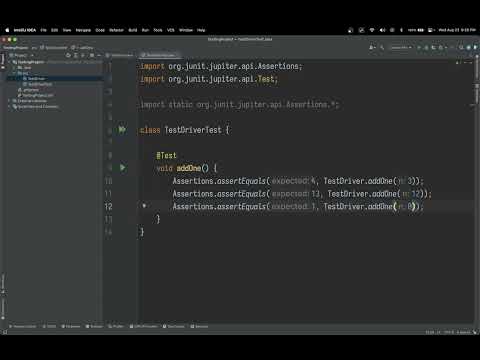
Task: Click the Wi-Fi status icon
Action: [372, 30]
